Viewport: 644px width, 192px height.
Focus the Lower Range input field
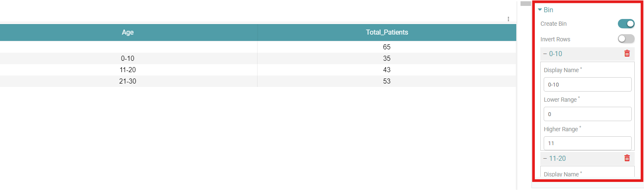[587, 114]
